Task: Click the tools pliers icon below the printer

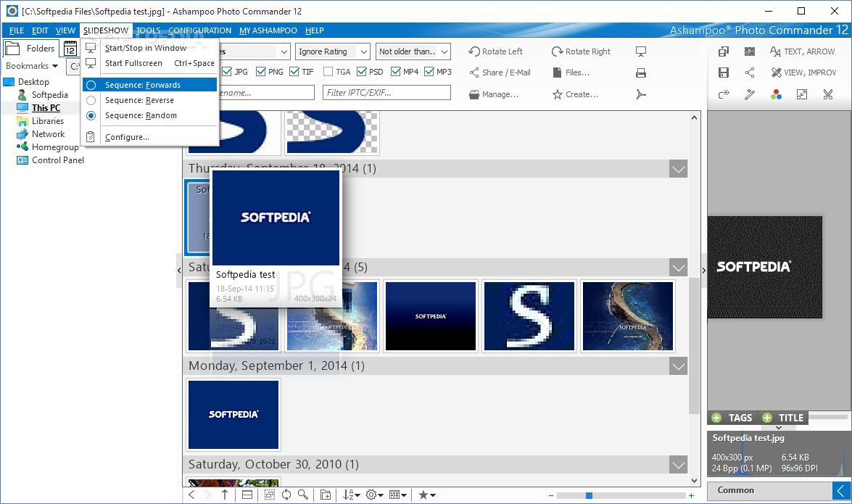Action: point(641,94)
